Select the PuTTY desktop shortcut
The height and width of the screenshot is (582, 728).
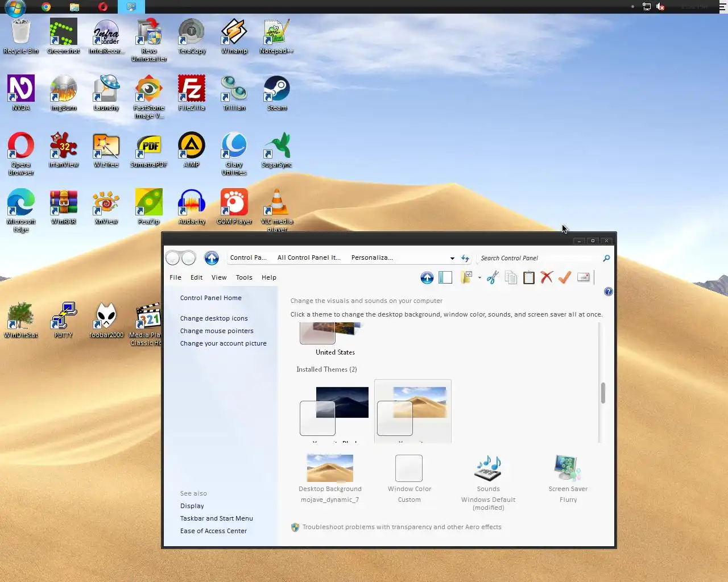(63, 321)
